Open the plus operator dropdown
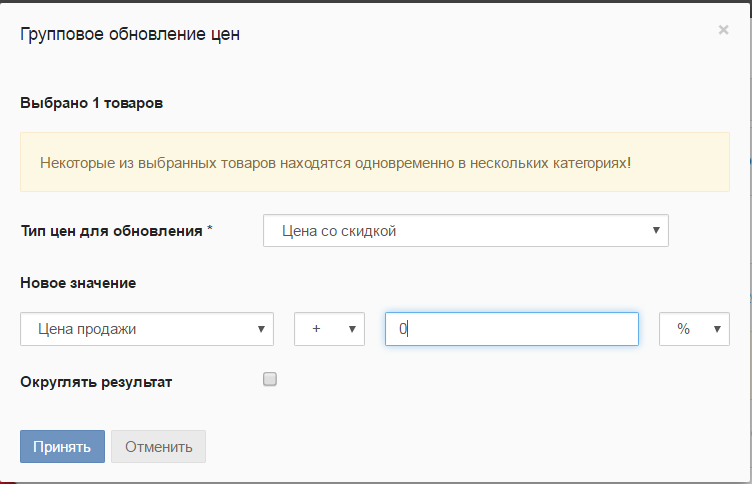 [329, 329]
